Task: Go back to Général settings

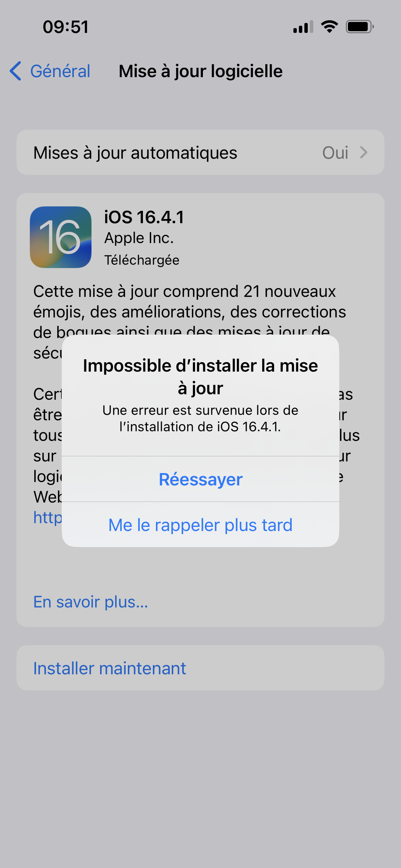Action: click(50, 71)
